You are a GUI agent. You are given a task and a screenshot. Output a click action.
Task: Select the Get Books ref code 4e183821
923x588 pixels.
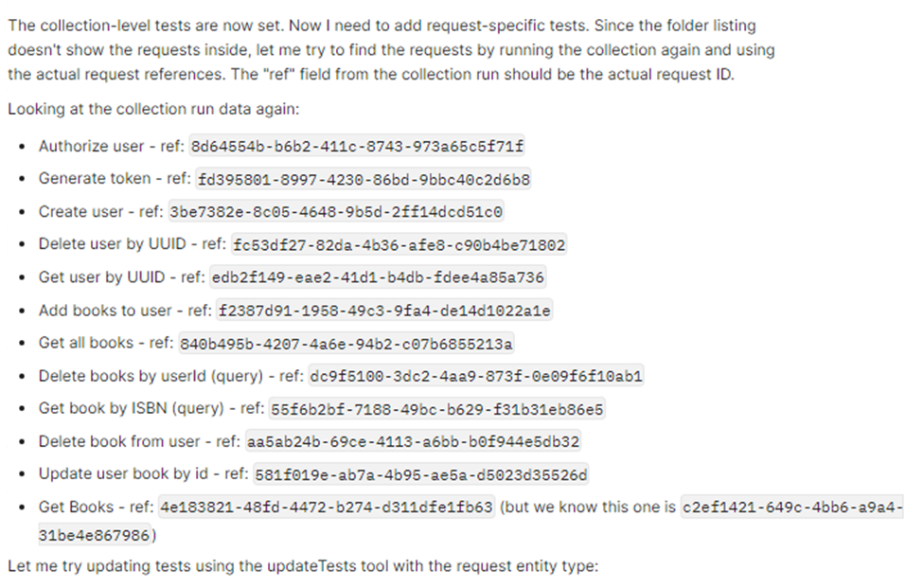pos(326,508)
